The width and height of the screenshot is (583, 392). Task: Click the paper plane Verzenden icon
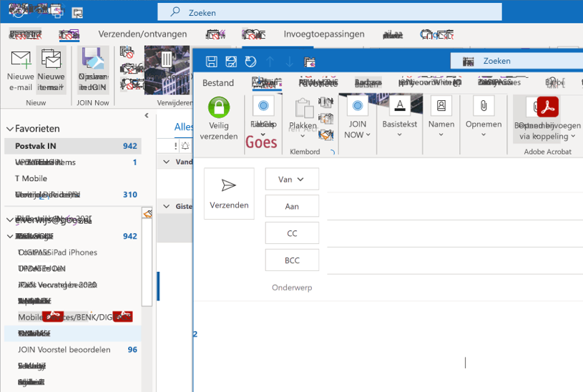click(228, 185)
